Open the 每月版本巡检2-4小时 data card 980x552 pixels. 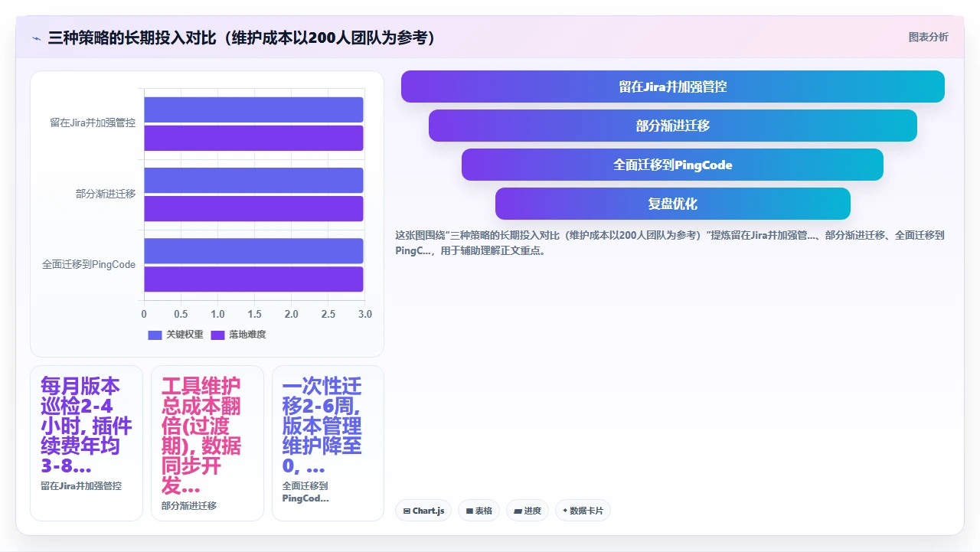[87, 443]
